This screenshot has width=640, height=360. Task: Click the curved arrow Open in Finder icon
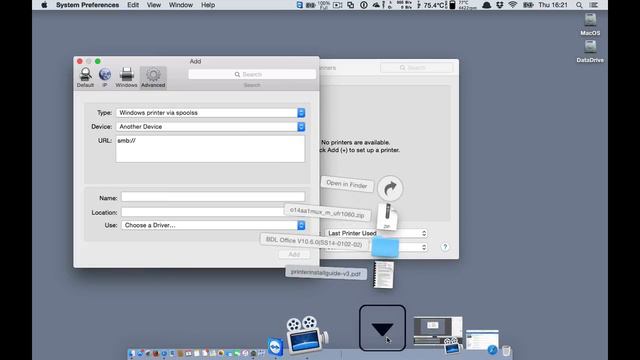390,188
